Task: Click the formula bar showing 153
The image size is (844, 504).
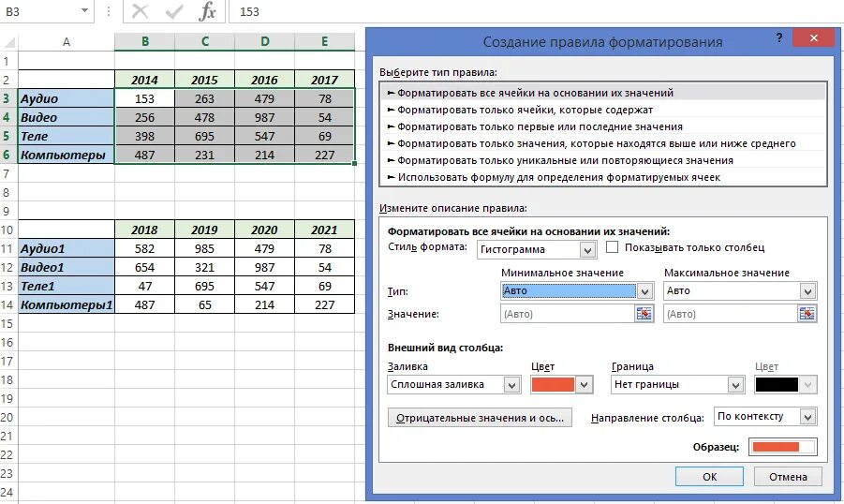Action: point(536,11)
